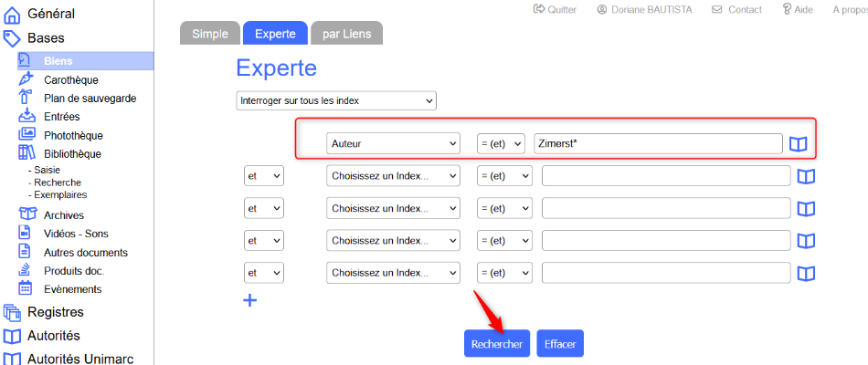Switch to the Simple search tab

pos(209,34)
